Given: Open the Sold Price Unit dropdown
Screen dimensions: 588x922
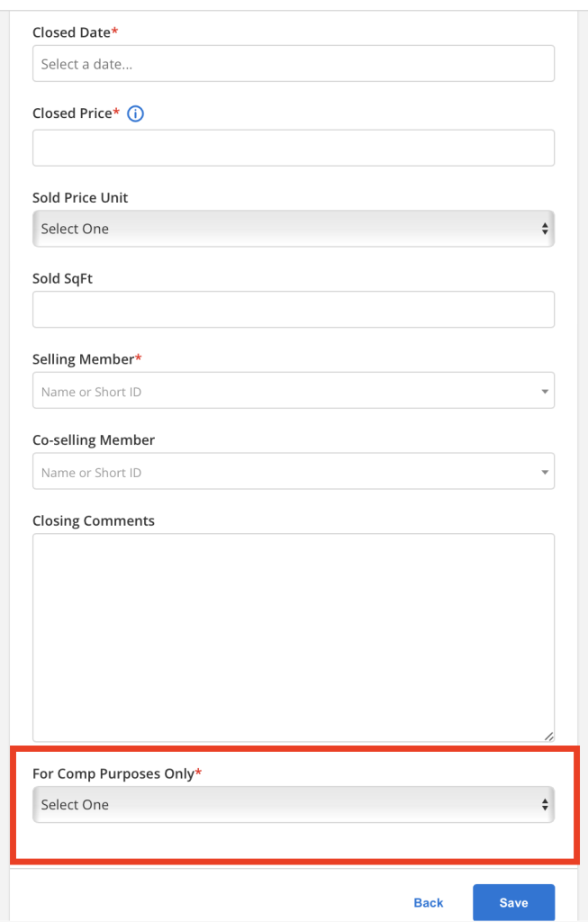Looking at the screenshot, I should coord(294,229).
